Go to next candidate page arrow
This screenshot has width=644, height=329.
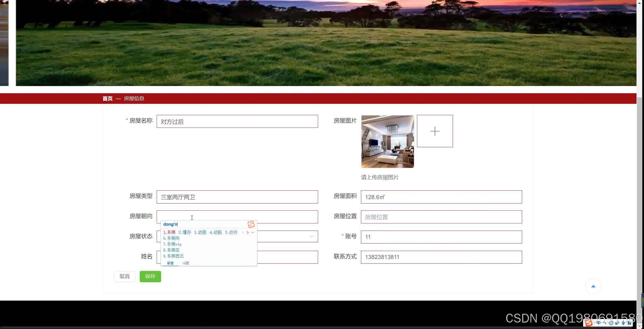click(247, 232)
